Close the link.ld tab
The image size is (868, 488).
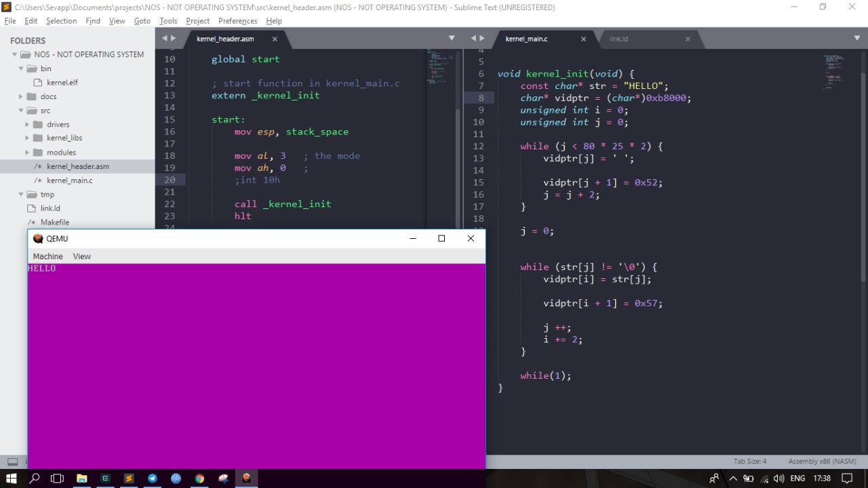[x=687, y=39]
